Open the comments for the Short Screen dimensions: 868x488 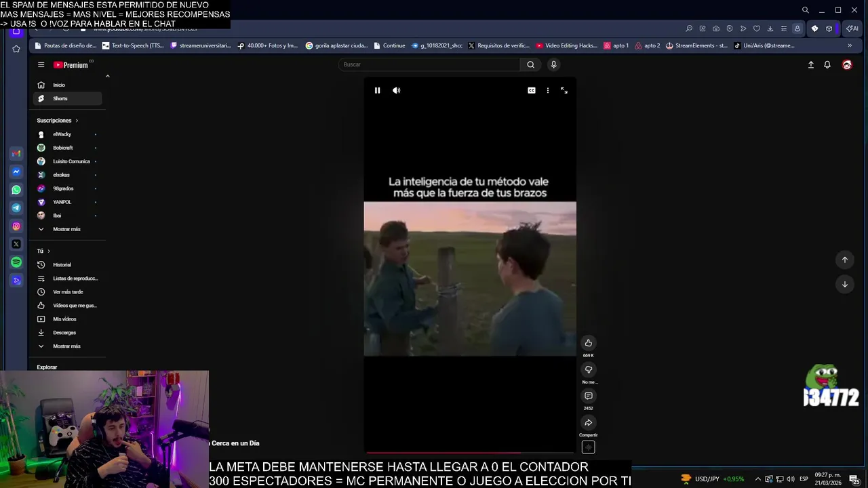(x=589, y=396)
